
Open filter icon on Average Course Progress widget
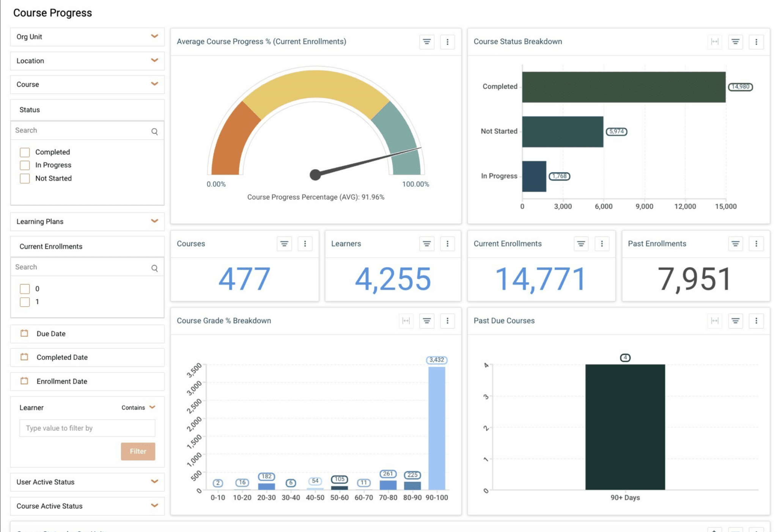(x=426, y=42)
